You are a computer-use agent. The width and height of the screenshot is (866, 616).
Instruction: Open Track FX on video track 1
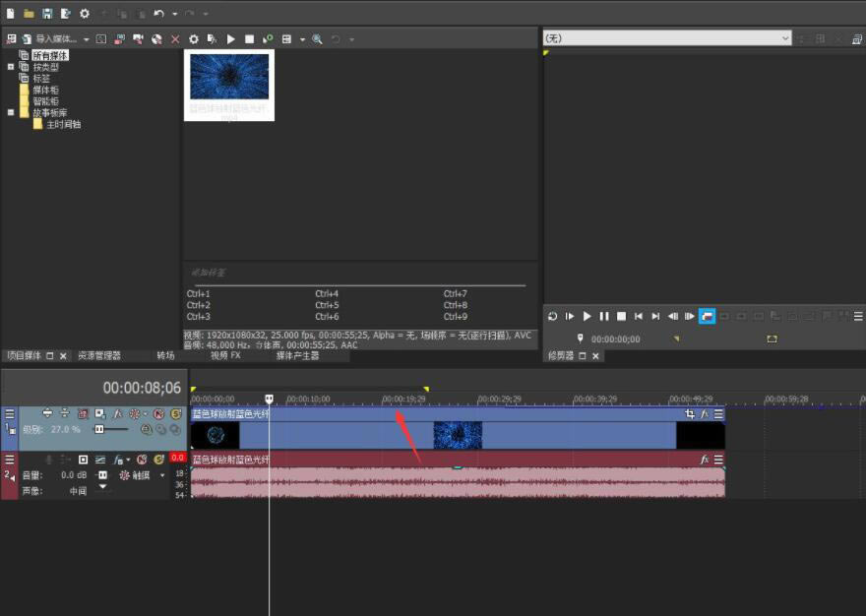coord(117,413)
